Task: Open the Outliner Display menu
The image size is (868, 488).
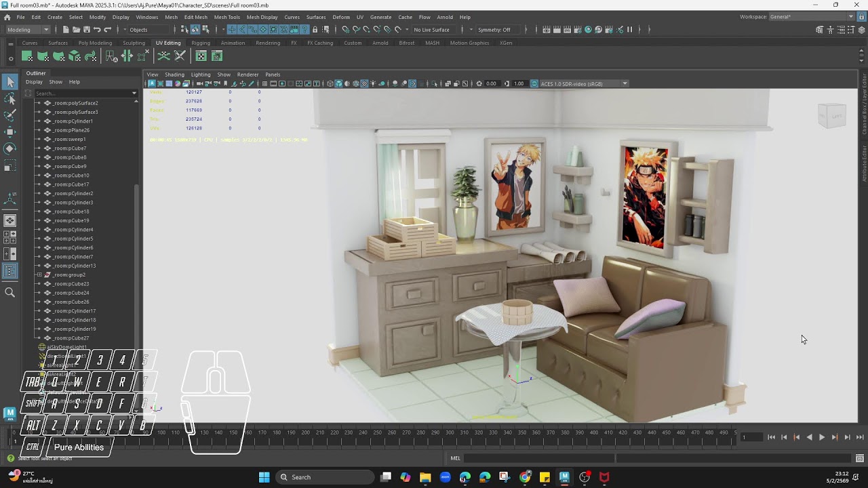Action: pos(34,82)
